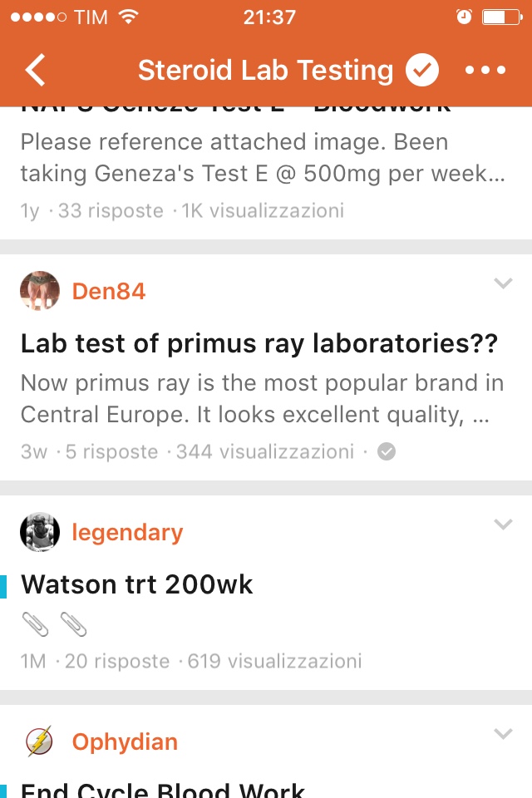Open legendary's profile avatar
Image resolution: width=532 pixels, height=798 pixels.
40,532
